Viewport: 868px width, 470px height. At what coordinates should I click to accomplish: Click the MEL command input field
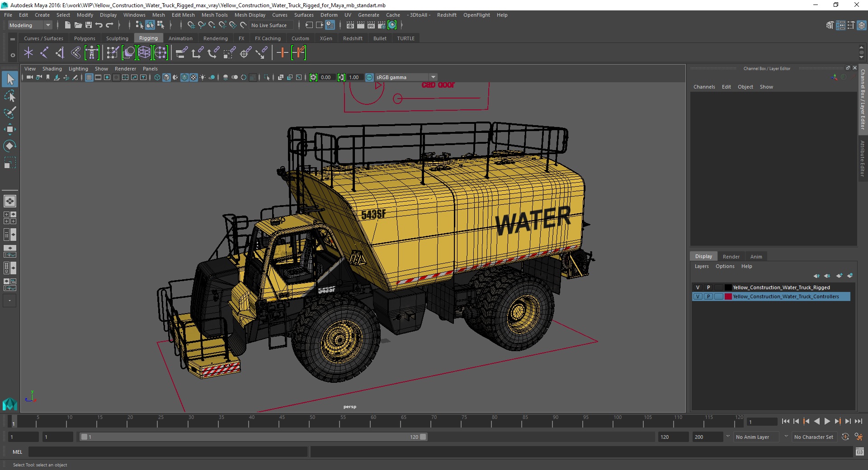(x=168, y=451)
